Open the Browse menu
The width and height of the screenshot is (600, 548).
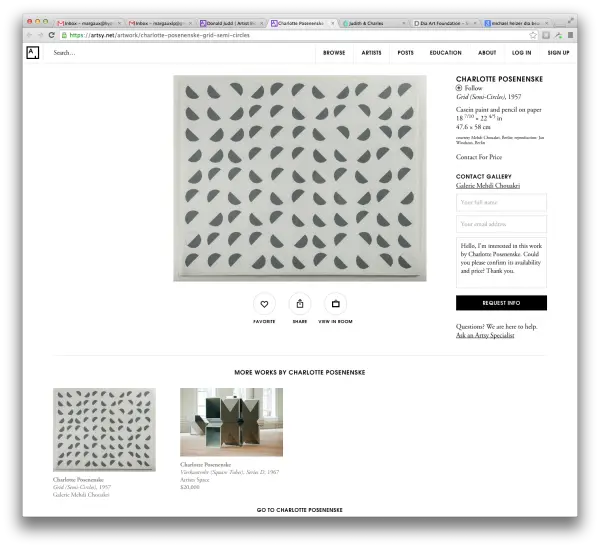[334, 53]
